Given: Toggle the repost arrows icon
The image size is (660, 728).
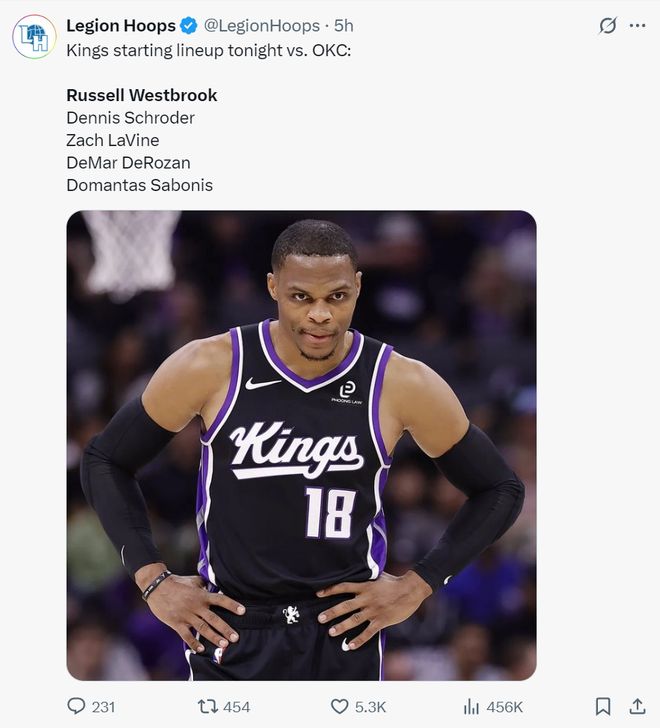Looking at the screenshot, I should tap(208, 706).
